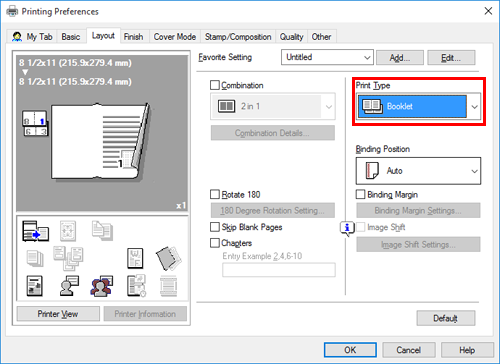Click the Default button

coord(446,318)
